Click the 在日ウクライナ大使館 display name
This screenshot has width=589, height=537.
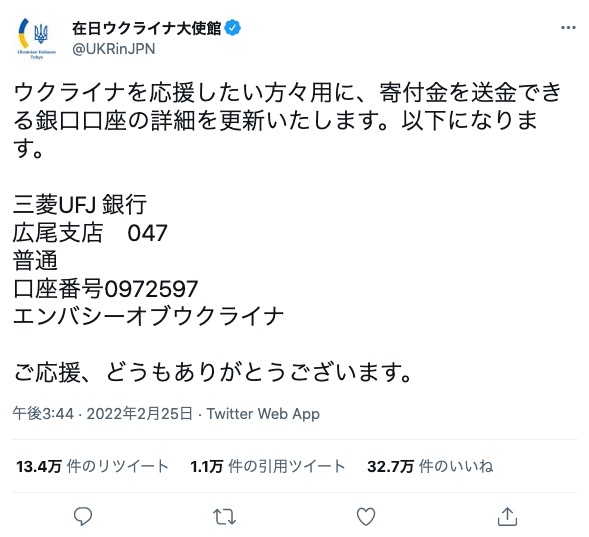[x=146, y=28]
